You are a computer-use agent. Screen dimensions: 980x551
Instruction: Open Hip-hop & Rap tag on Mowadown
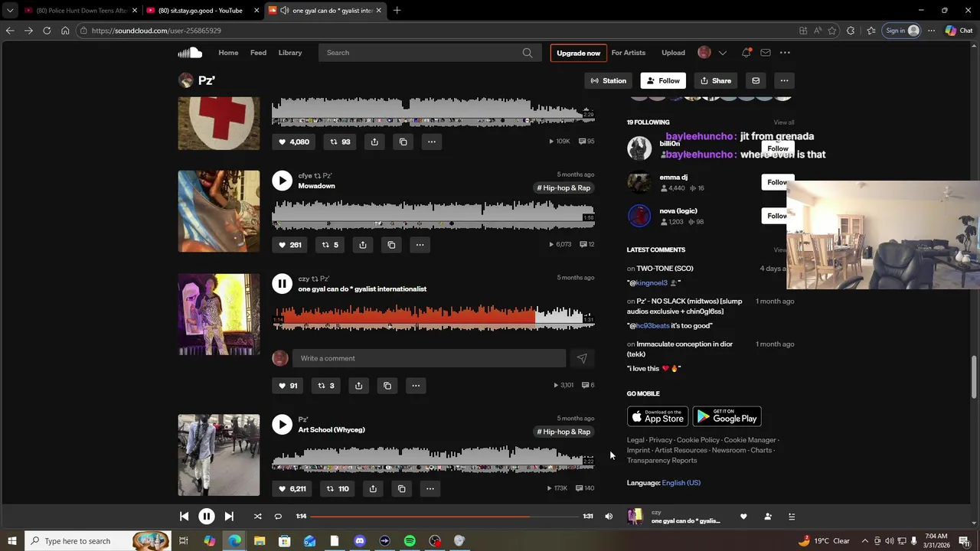coord(563,188)
